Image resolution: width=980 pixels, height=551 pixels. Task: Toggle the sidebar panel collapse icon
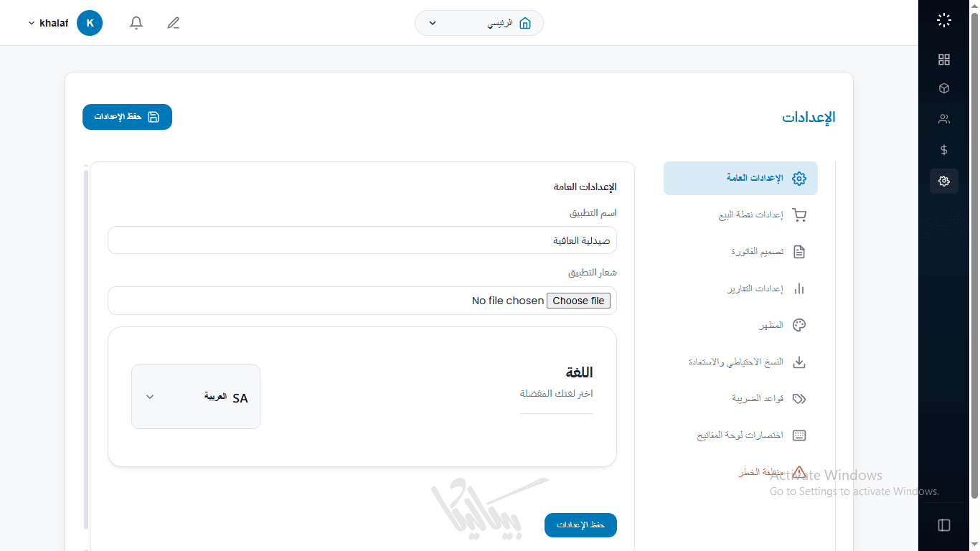pyautogui.click(x=943, y=525)
